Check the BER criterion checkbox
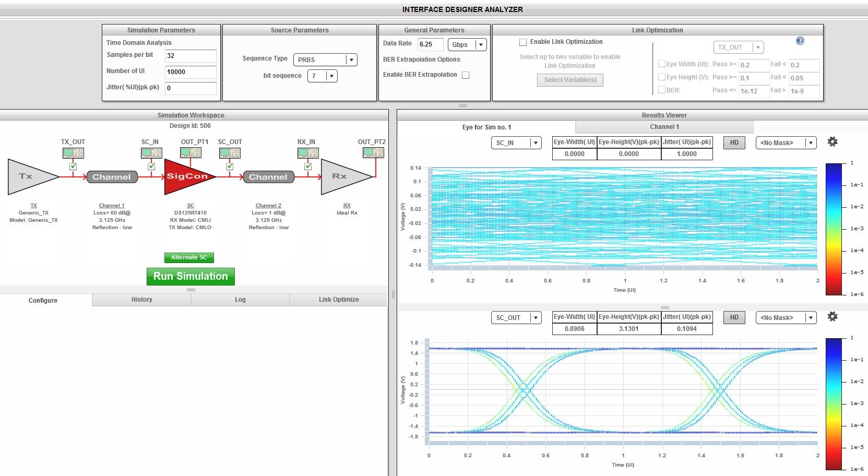This screenshot has width=868, height=476. tap(662, 90)
